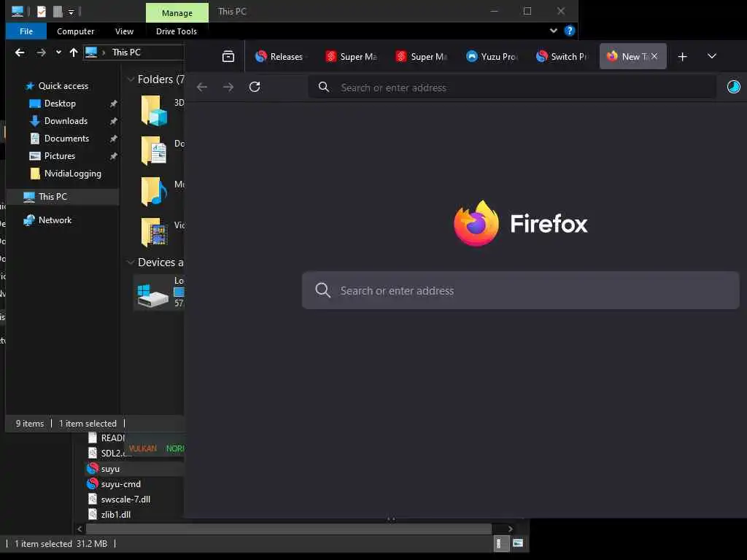Viewport: 747px width, 560px height.
Task: Click This PC in the address path
Action: (126, 52)
